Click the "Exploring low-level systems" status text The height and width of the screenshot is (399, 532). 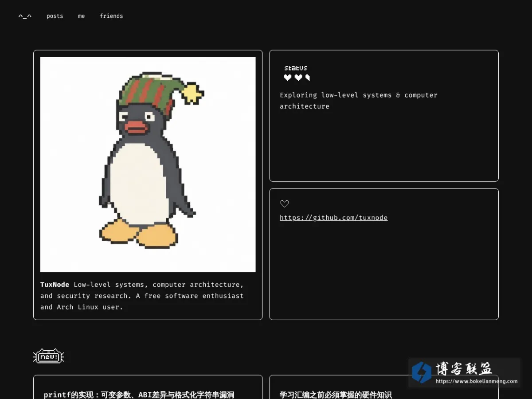pos(359,101)
